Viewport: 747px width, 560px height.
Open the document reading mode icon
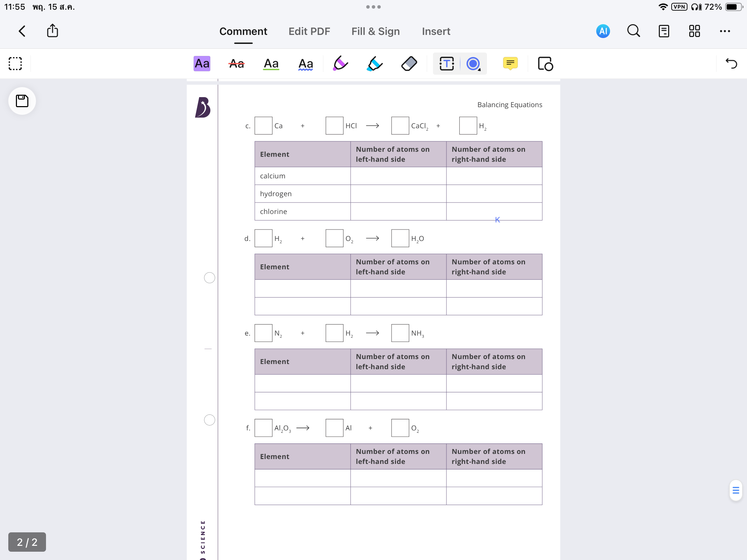pyautogui.click(x=664, y=31)
